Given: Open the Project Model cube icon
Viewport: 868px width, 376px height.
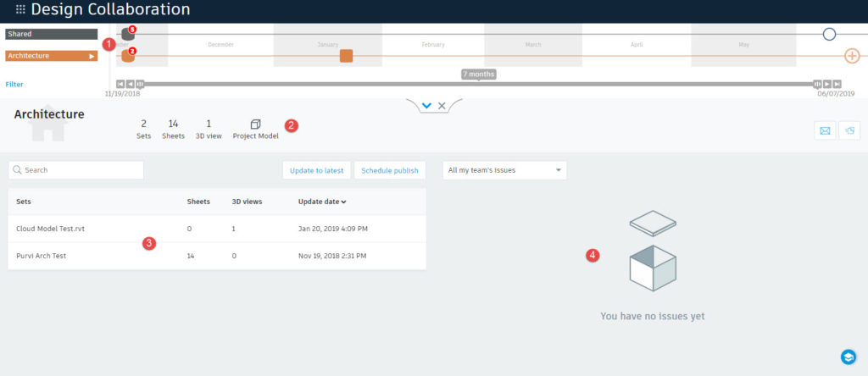Looking at the screenshot, I should (255, 124).
